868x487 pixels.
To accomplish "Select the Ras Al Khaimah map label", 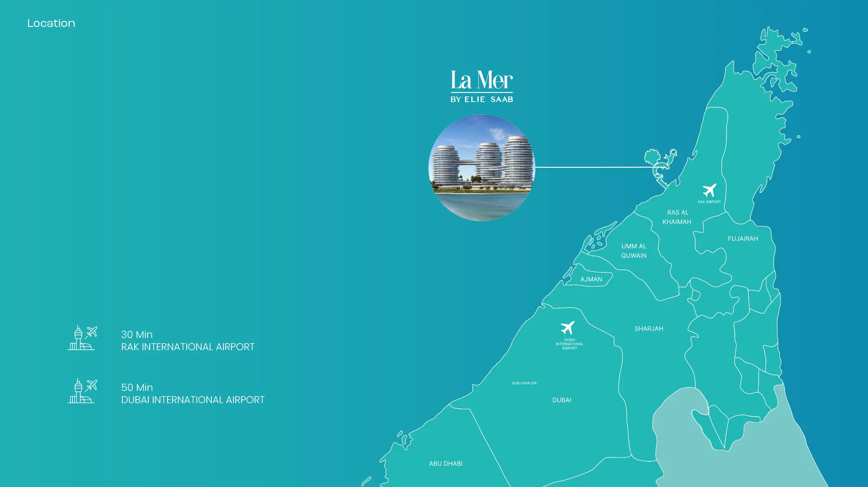I will click(x=677, y=217).
